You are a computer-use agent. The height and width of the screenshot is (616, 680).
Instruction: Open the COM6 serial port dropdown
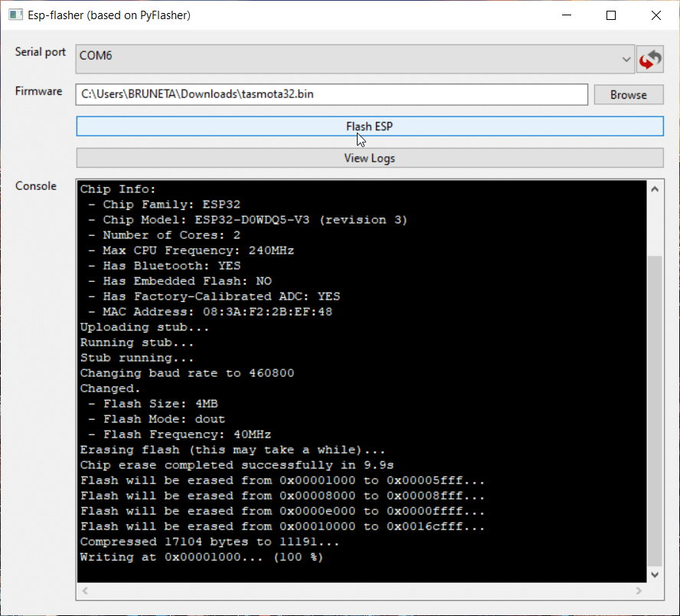click(x=355, y=59)
